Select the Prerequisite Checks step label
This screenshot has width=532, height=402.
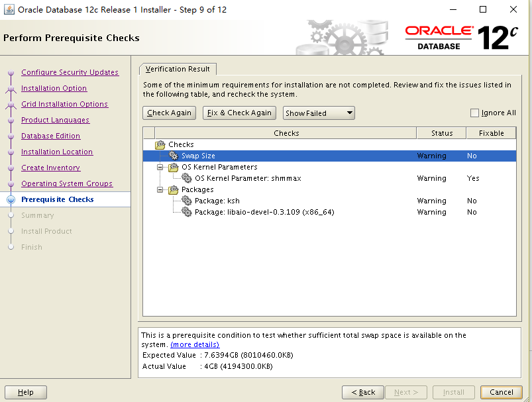click(58, 199)
